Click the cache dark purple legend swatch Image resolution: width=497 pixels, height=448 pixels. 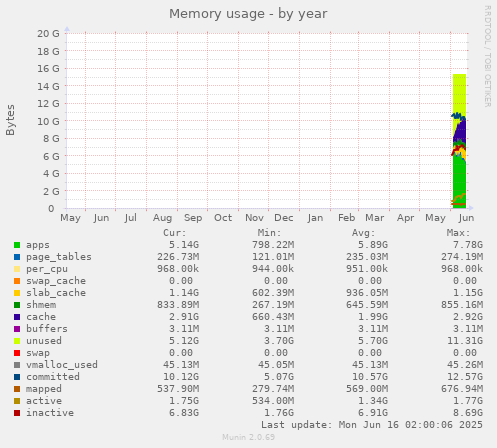tap(17, 317)
